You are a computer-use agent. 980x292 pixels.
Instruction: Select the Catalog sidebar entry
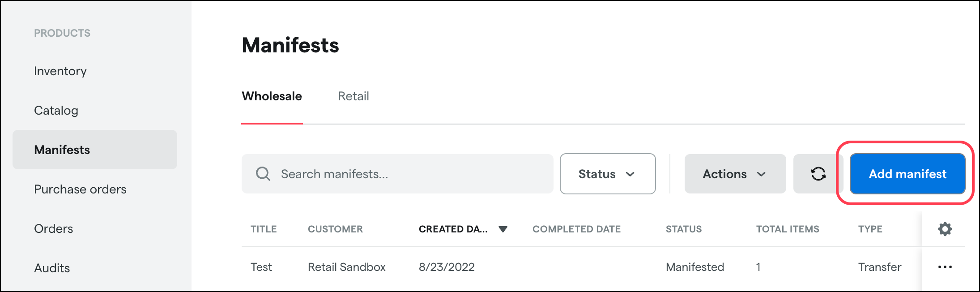click(x=56, y=110)
